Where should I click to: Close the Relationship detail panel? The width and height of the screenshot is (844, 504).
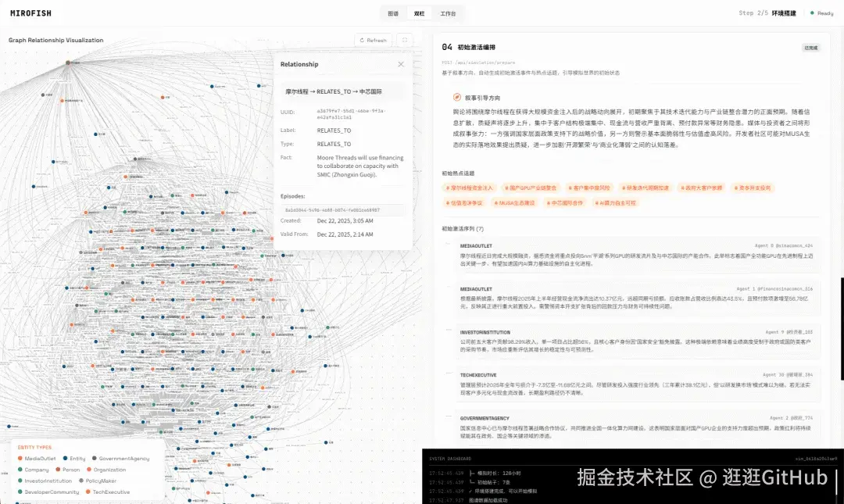point(401,64)
